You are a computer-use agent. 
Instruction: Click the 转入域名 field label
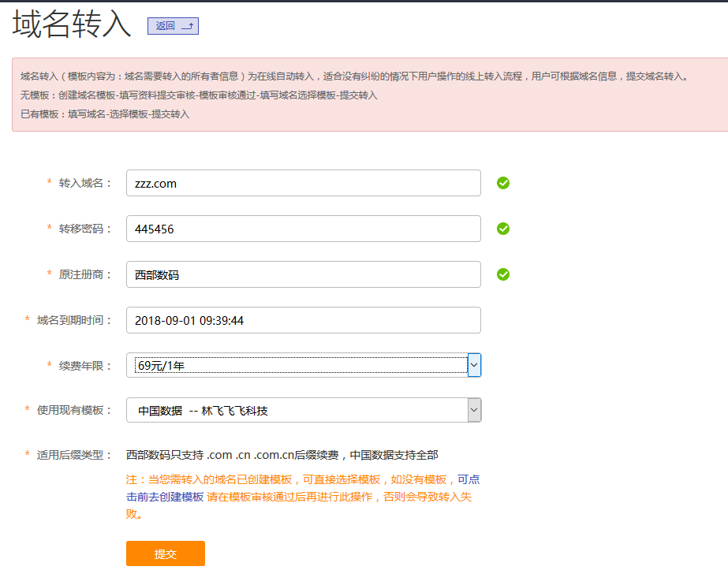click(85, 183)
